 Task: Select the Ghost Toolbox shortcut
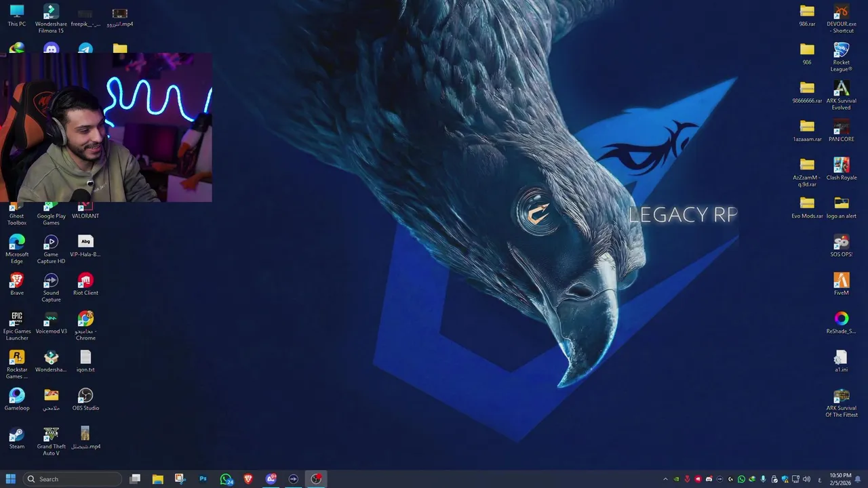(17, 215)
